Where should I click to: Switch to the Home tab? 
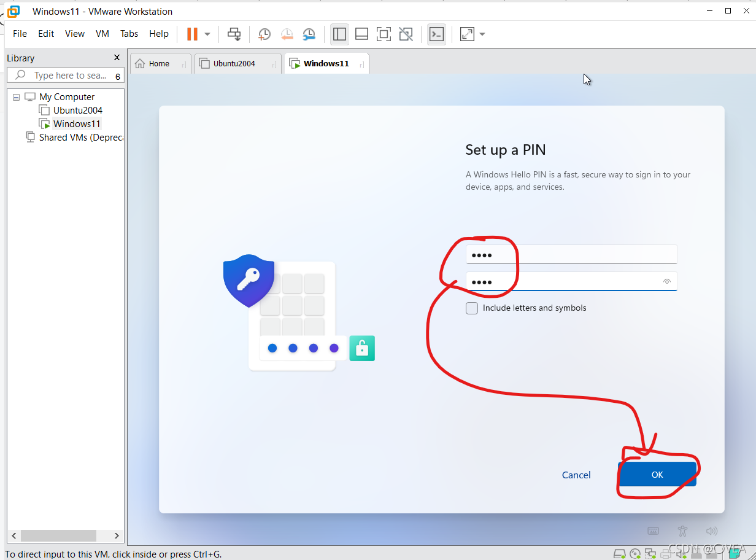(160, 64)
